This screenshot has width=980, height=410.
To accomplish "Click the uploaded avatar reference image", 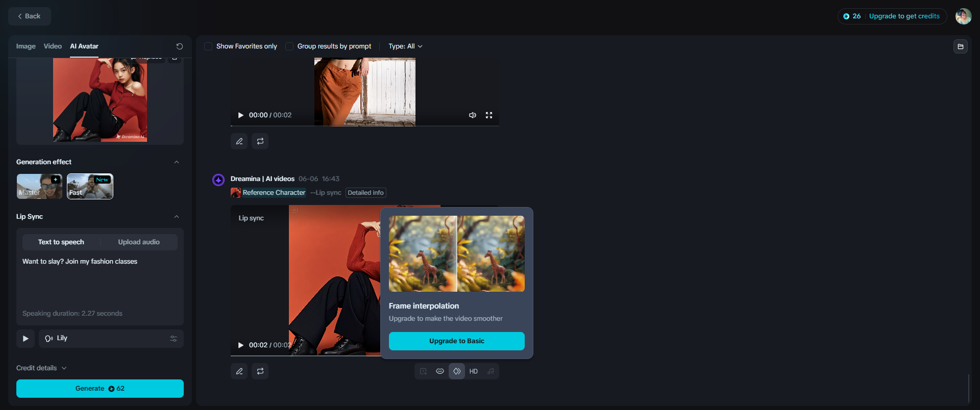I will (x=100, y=99).
